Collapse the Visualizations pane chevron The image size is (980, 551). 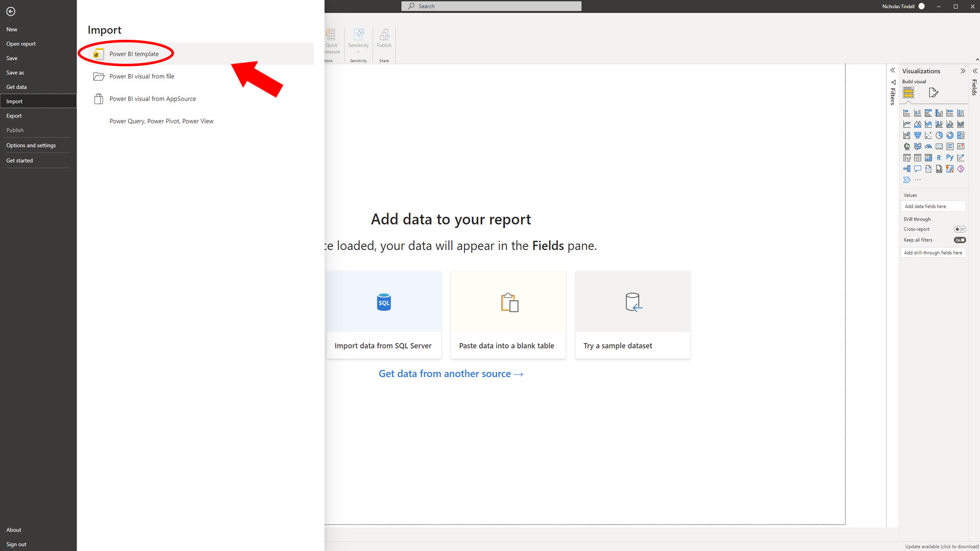(x=963, y=71)
